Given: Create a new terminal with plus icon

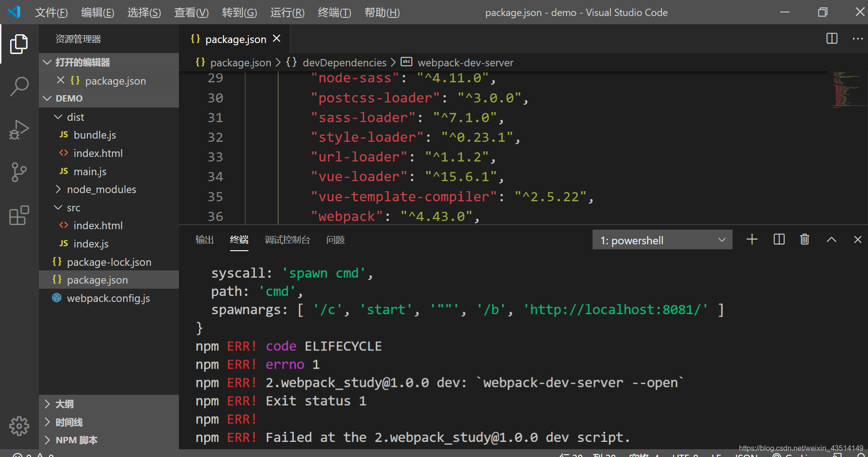Looking at the screenshot, I should point(752,239).
